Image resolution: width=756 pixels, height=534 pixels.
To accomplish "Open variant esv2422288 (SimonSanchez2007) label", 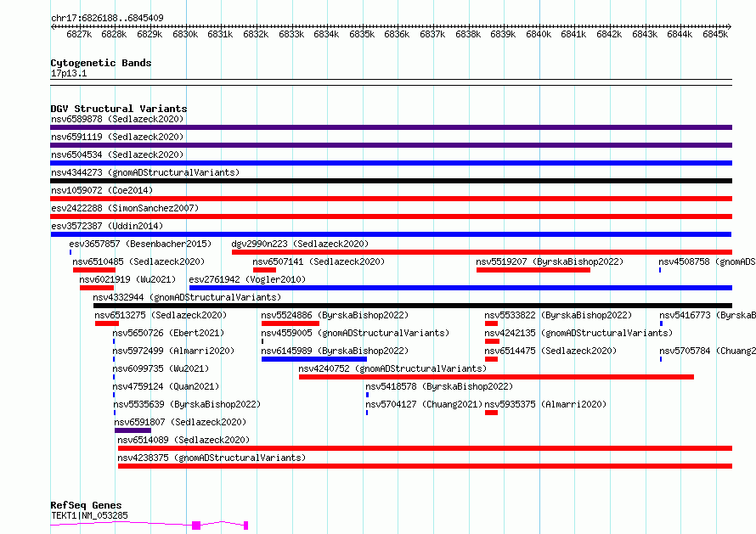I will coord(125,208).
